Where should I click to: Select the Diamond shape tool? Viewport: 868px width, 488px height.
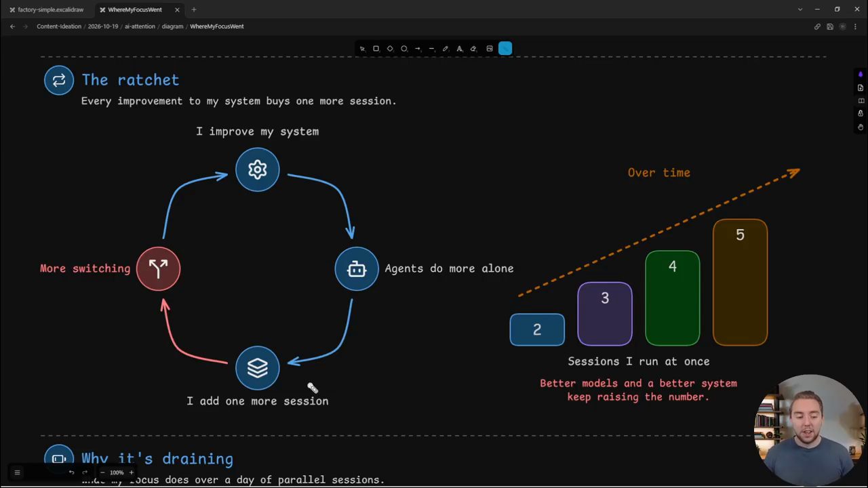(390, 49)
